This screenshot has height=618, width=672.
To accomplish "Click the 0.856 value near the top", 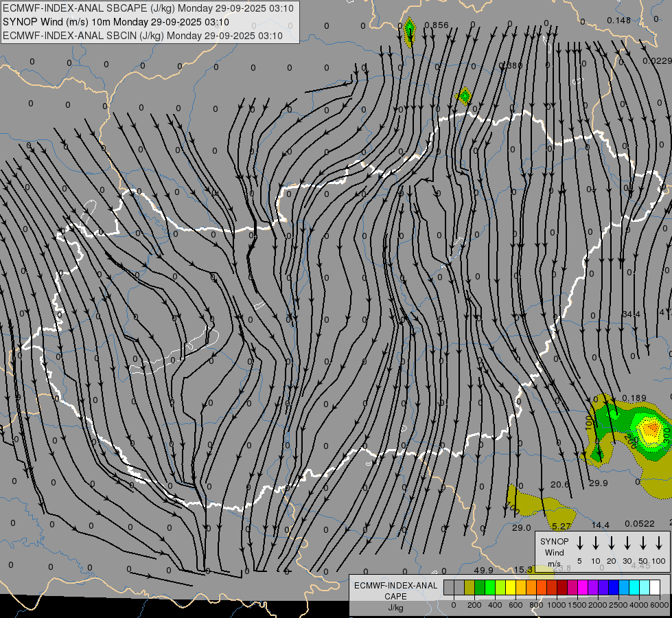I will [x=437, y=25].
